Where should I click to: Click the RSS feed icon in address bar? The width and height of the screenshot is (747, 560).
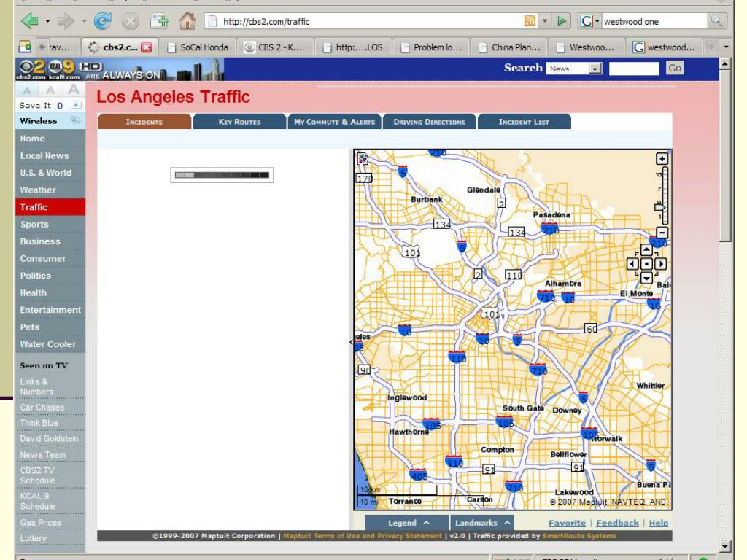(530, 21)
